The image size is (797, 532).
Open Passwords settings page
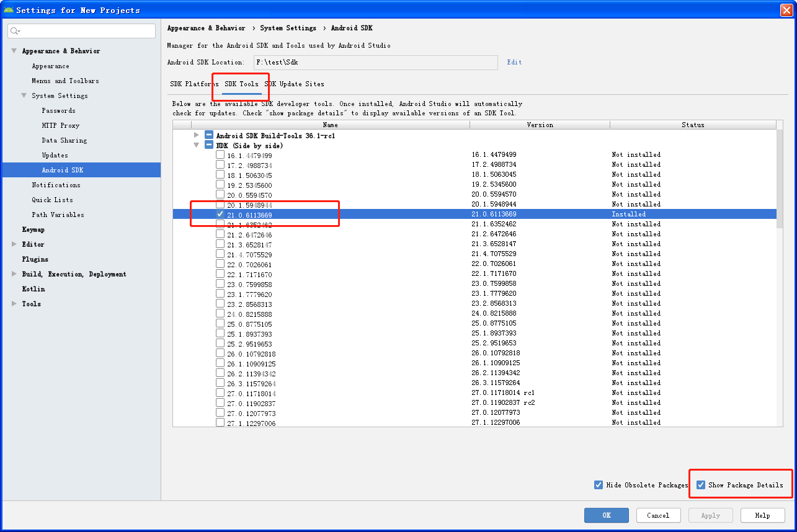coord(58,110)
